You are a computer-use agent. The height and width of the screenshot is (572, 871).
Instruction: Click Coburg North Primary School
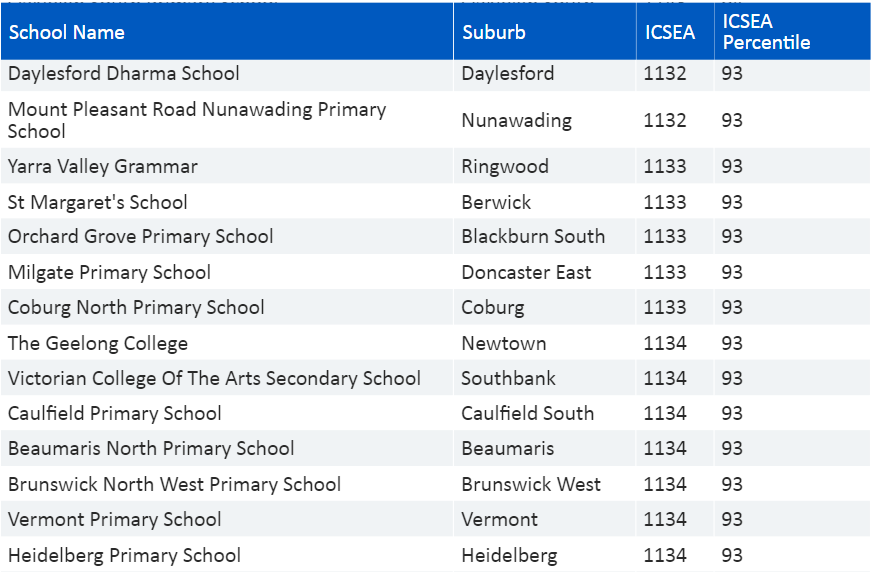136,307
